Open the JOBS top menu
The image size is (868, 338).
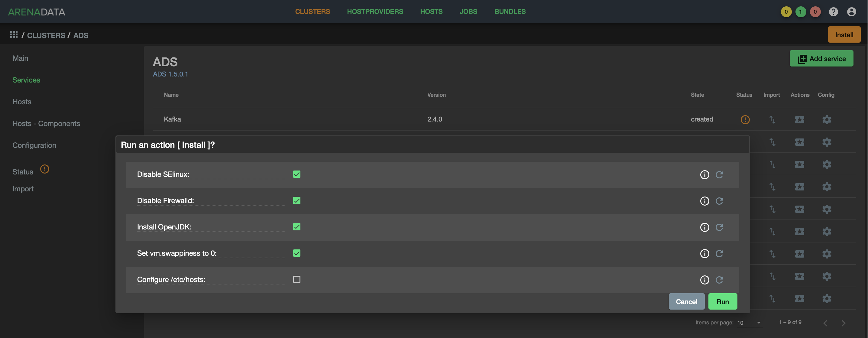click(468, 11)
